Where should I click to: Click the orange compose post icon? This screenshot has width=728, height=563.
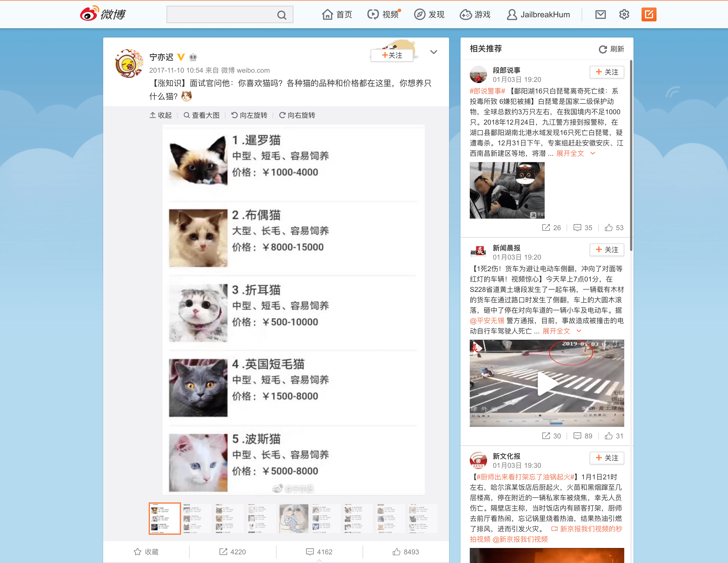click(649, 15)
